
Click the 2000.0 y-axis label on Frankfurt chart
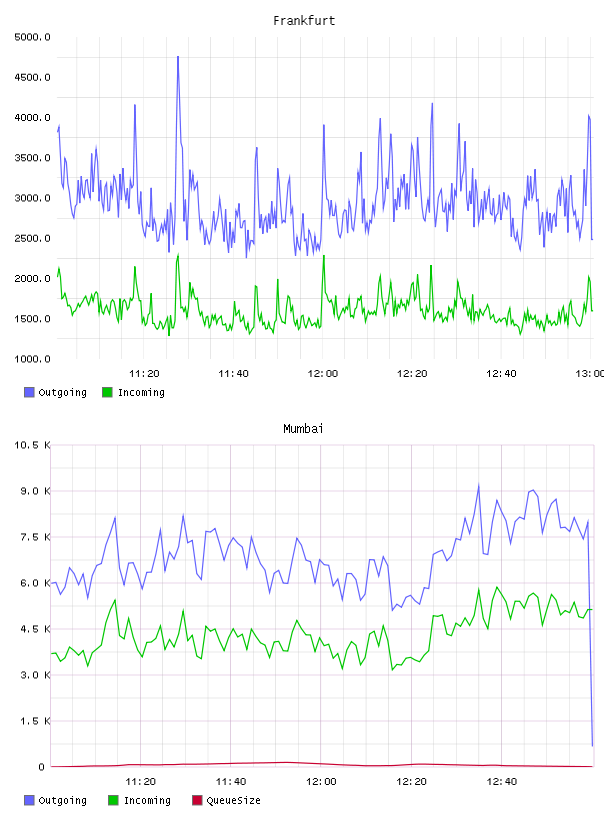click(32, 278)
